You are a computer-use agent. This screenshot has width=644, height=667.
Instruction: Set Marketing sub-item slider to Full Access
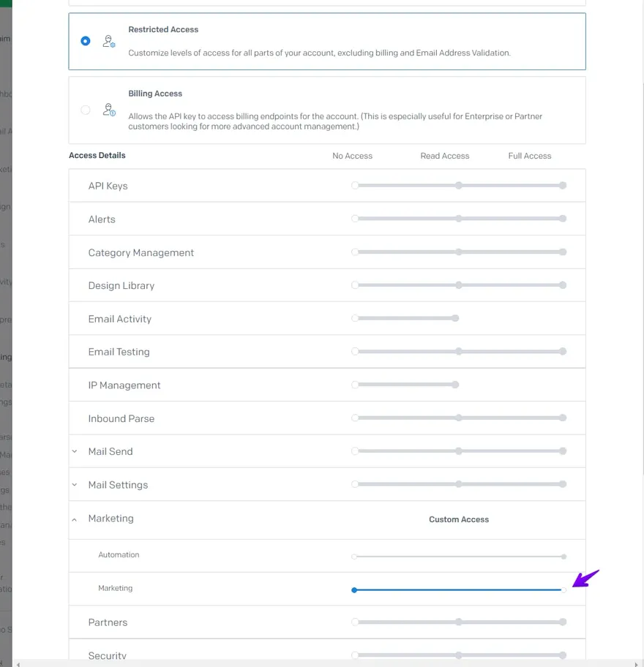coord(563,589)
